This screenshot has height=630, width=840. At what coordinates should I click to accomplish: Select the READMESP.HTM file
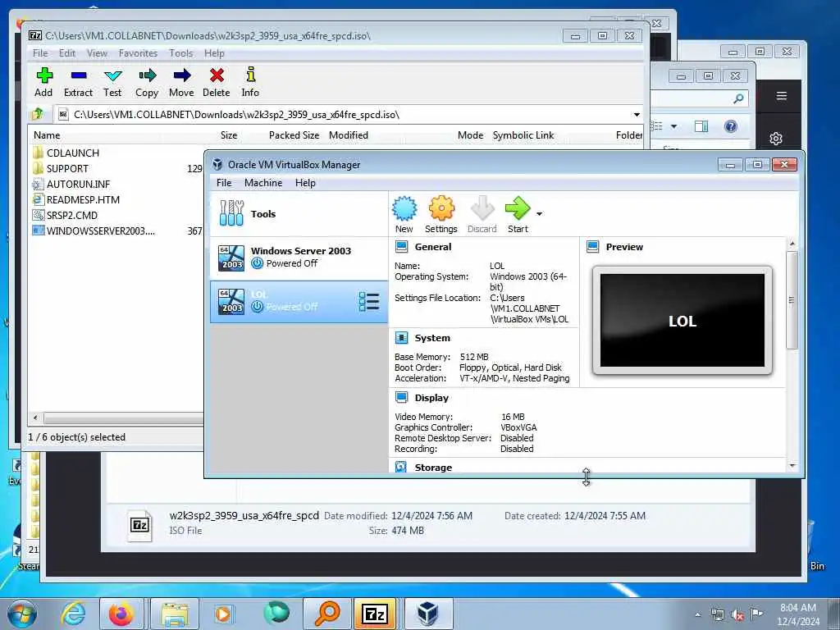(83, 199)
